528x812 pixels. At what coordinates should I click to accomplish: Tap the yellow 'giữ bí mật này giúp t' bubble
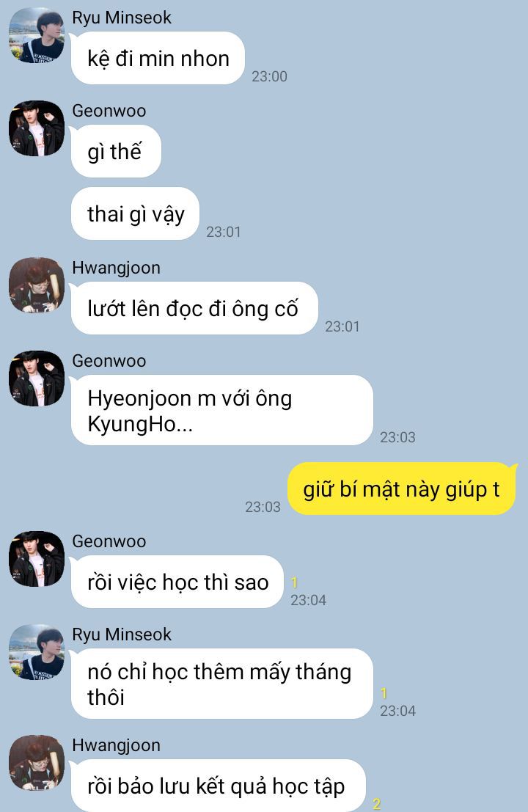click(x=402, y=489)
